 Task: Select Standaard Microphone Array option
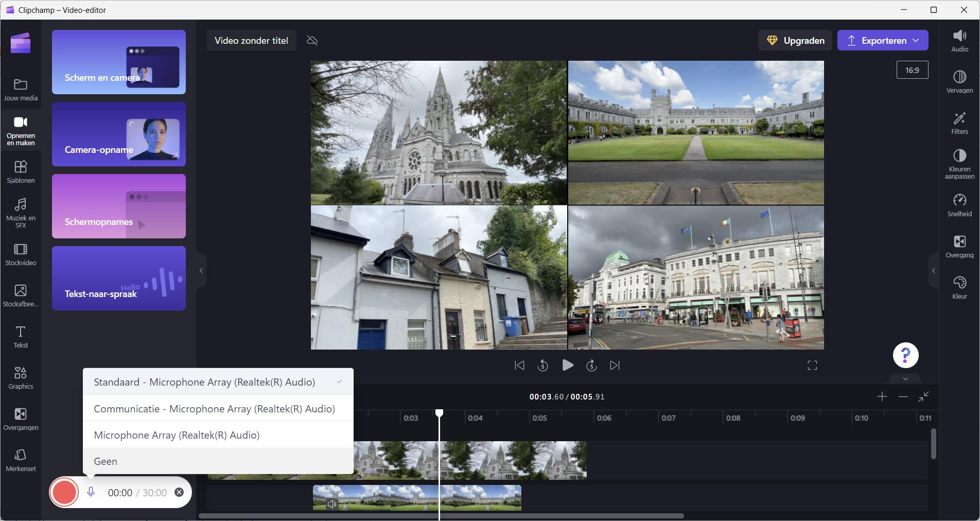[x=218, y=382]
